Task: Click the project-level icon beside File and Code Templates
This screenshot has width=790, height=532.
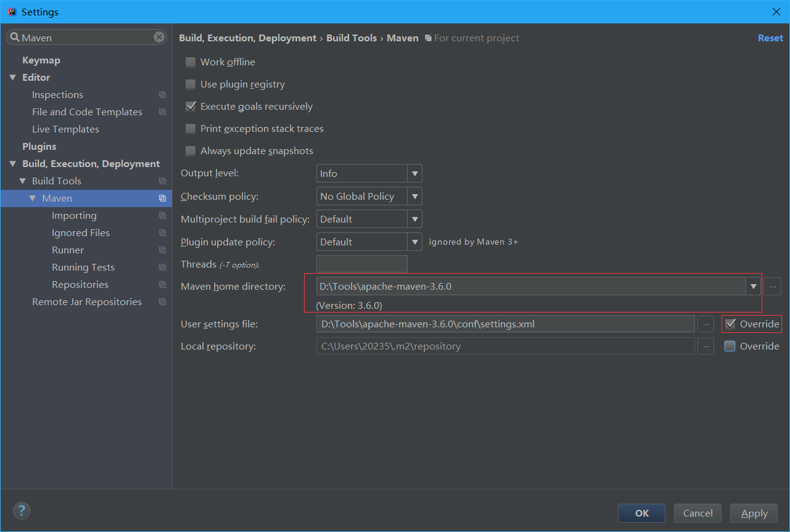Action: pyautogui.click(x=162, y=112)
